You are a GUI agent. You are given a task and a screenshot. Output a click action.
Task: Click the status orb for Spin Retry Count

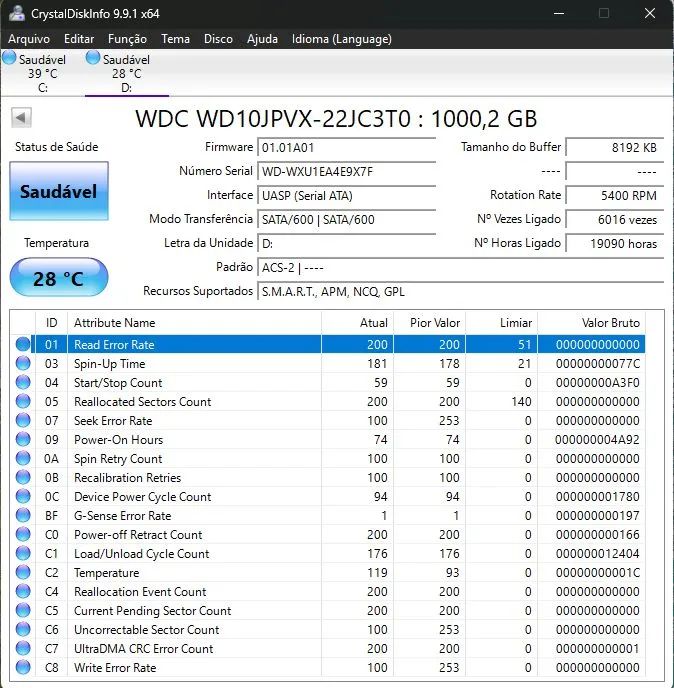tap(23, 458)
